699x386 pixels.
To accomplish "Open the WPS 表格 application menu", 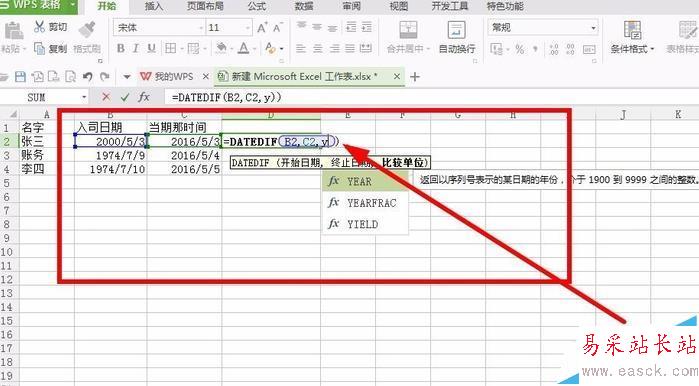I will pyautogui.click(x=38, y=6).
